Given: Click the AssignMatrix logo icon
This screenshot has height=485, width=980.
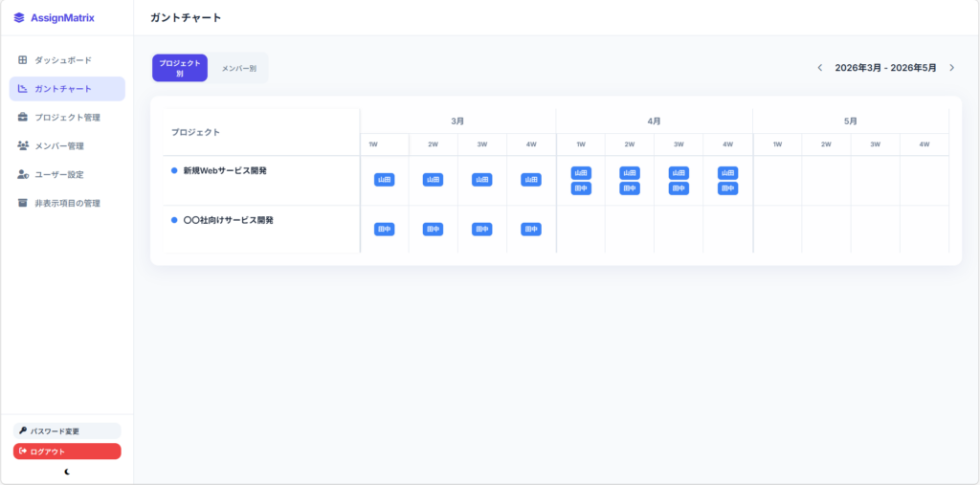Looking at the screenshot, I should [19, 17].
